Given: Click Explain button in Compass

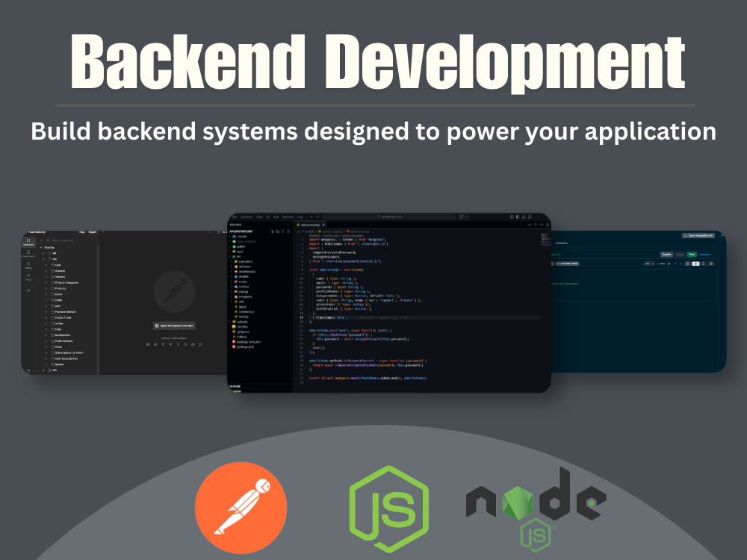Looking at the screenshot, I should [x=667, y=255].
